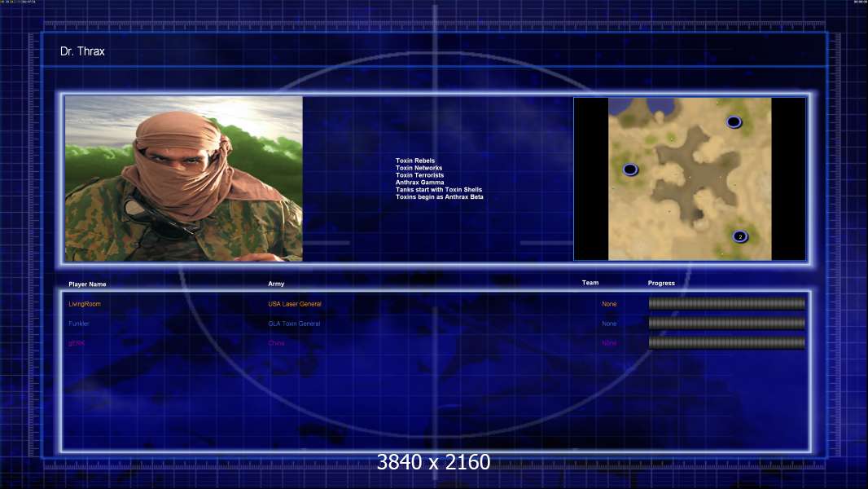
Task: Click the None team value for LivingRoom
Action: coord(609,304)
